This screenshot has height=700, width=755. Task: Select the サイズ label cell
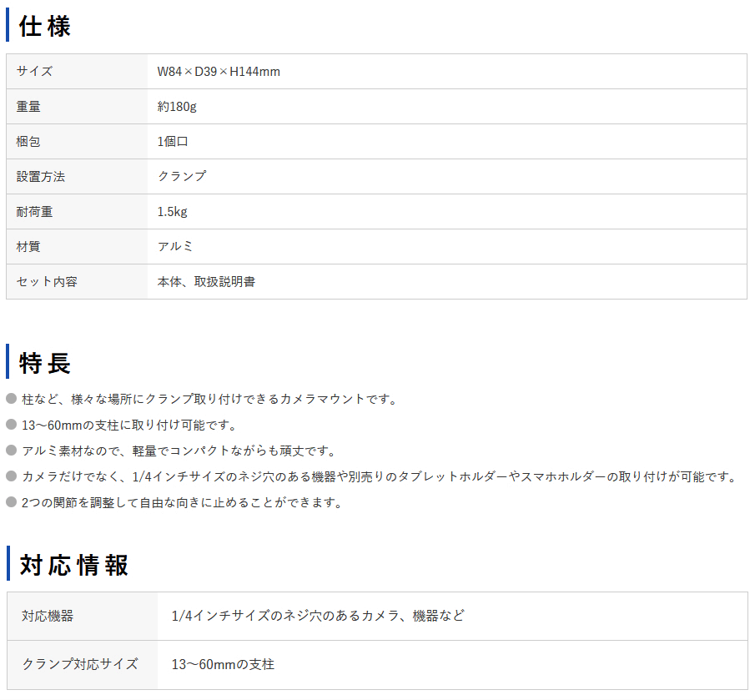(34, 72)
